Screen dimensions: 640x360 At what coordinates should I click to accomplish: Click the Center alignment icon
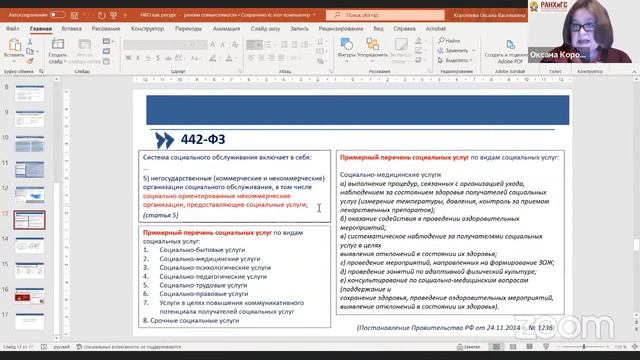(261, 58)
